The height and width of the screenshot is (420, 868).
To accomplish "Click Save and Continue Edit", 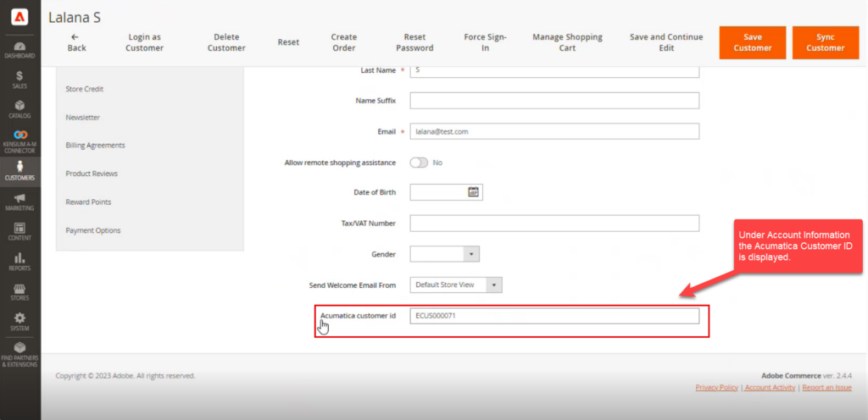I will [666, 42].
